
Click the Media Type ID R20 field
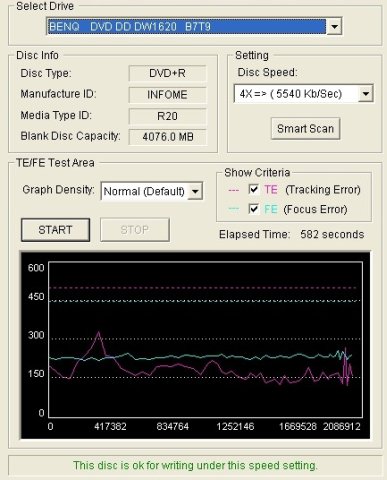coord(167,116)
